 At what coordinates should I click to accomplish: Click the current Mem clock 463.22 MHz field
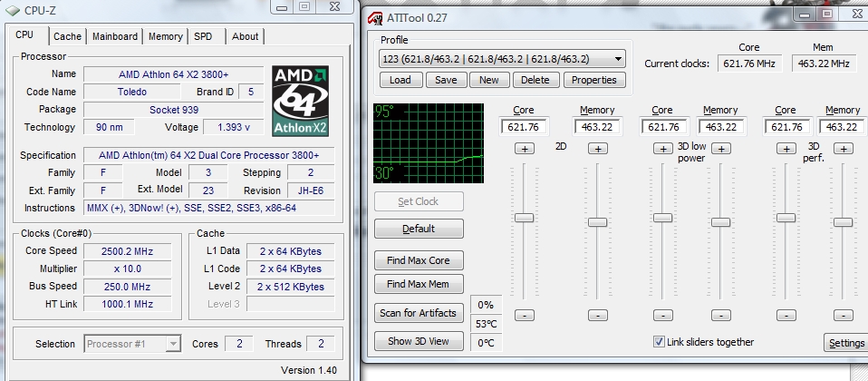click(x=824, y=63)
